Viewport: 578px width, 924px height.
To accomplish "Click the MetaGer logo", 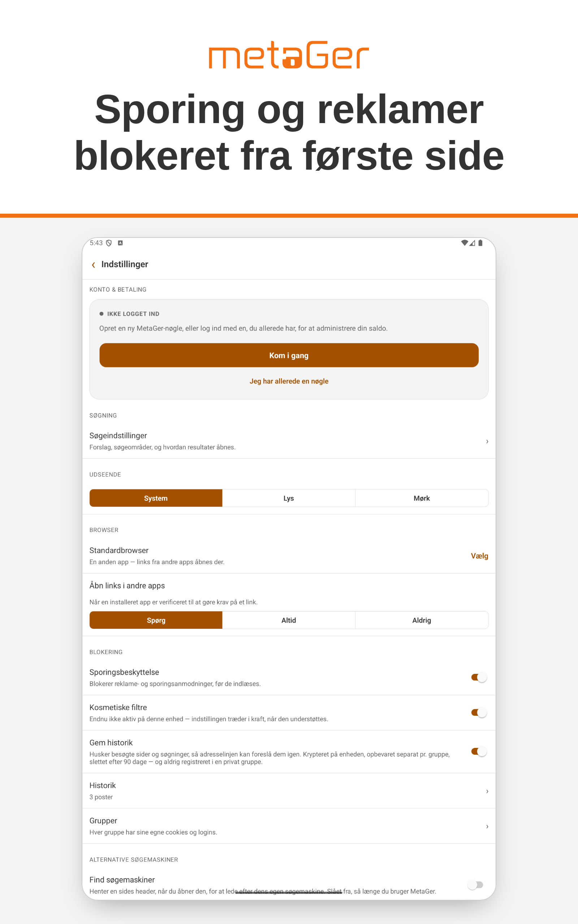I will tap(289, 55).
